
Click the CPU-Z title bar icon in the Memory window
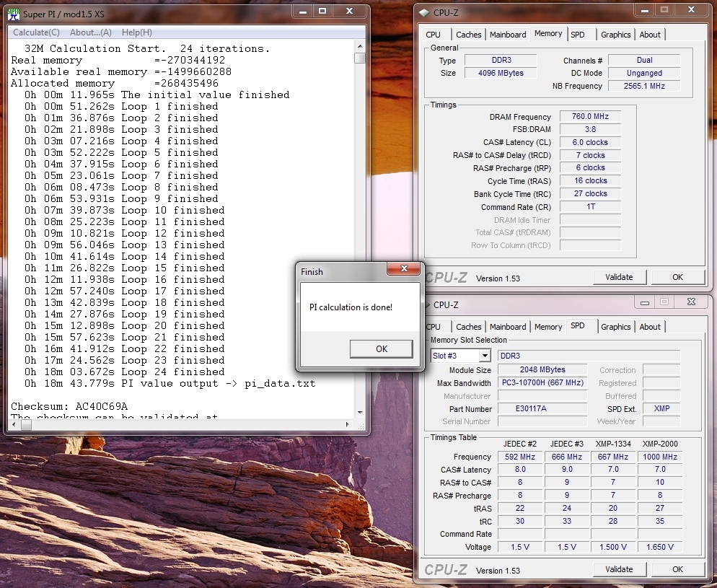click(x=424, y=12)
